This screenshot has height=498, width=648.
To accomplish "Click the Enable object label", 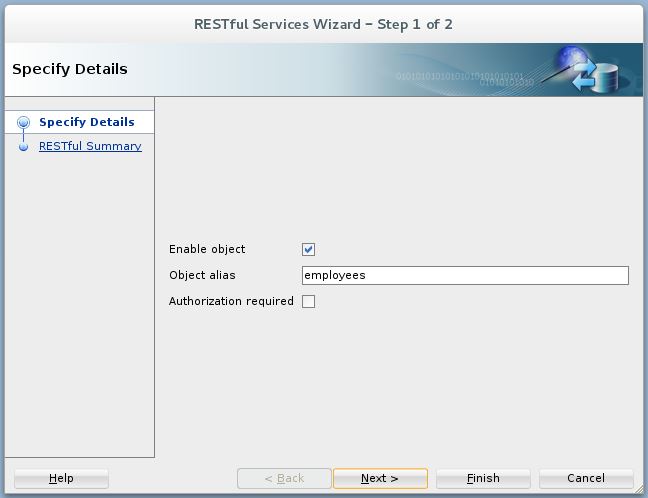I will 207,250.
